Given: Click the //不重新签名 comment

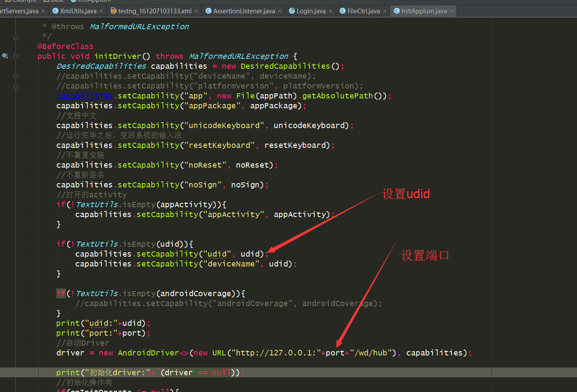Looking at the screenshot, I should (x=80, y=175).
